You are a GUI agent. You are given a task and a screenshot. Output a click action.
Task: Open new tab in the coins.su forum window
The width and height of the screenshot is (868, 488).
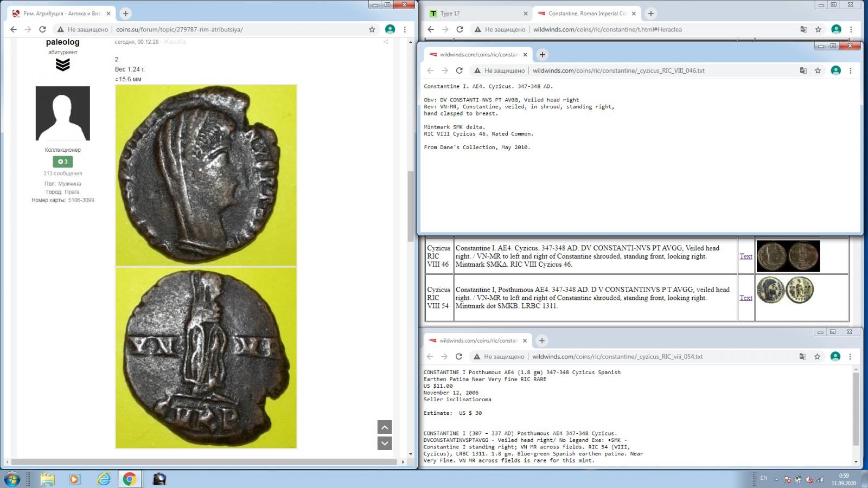click(x=125, y=14)
